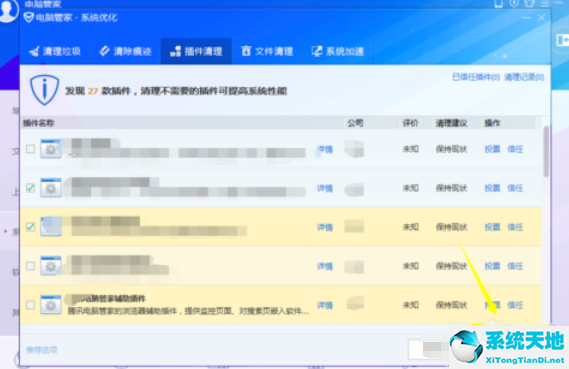569x369 pixels.
Task: Open the skin (shirt) icon in main window
Action: click(529, 4)
